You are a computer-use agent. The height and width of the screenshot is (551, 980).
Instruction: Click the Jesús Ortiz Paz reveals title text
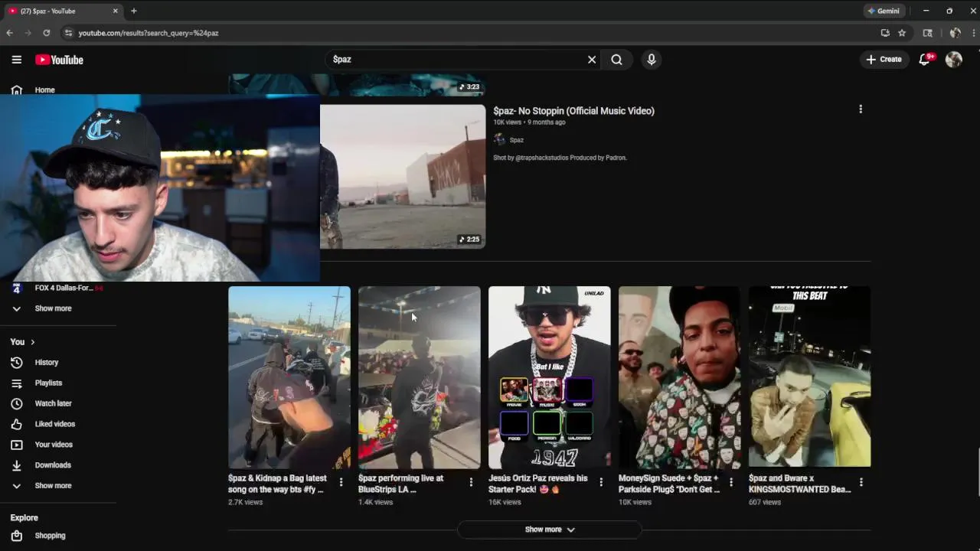tap(538, 484)
